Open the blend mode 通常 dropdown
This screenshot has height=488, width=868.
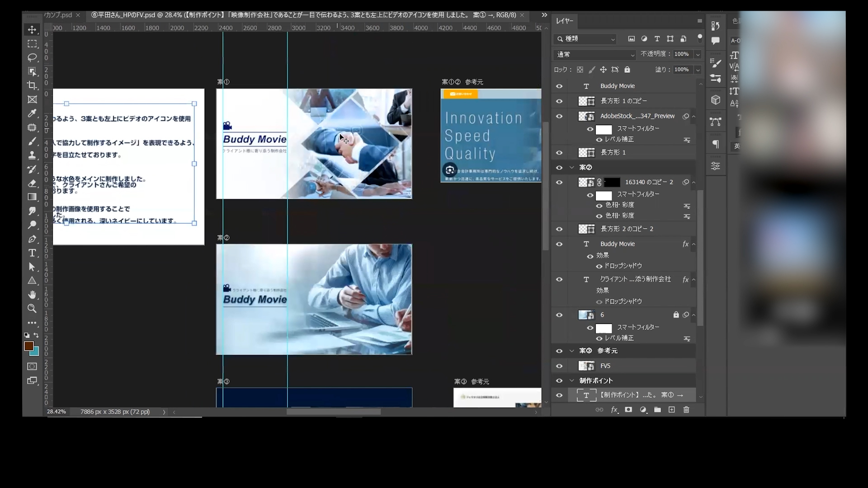[x=594, y=55]
